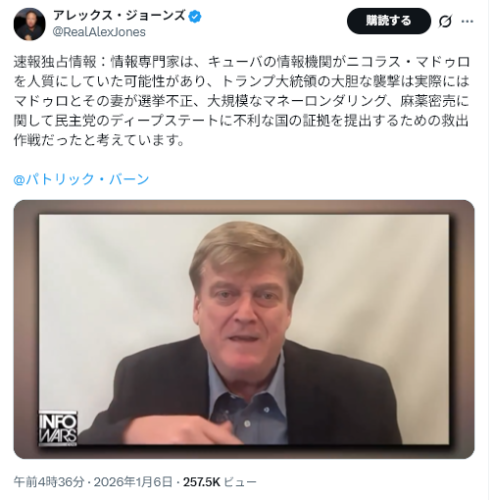Click the ビュー views label
The image size is (493, 500).
coord(240,482)
